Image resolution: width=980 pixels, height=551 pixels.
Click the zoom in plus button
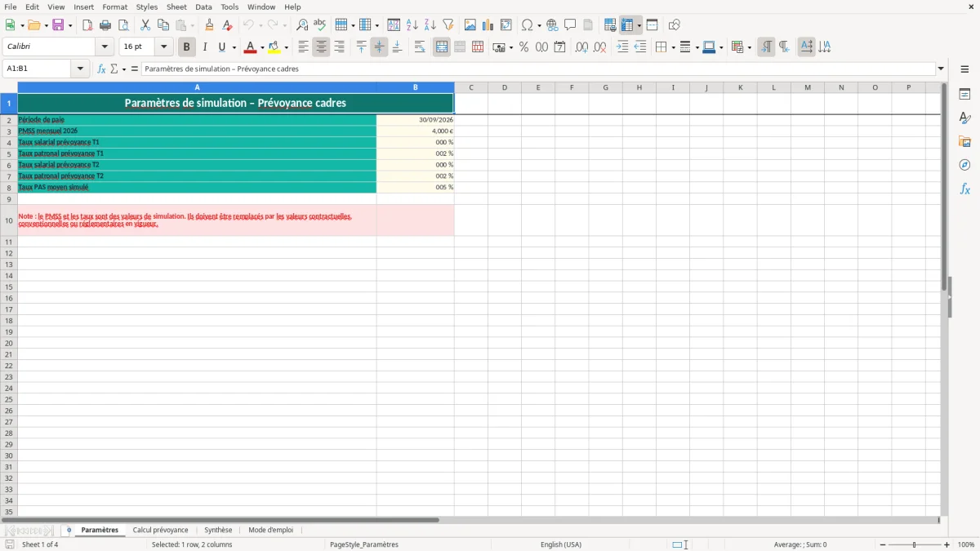pyautogui.click(x=947, y=544)
